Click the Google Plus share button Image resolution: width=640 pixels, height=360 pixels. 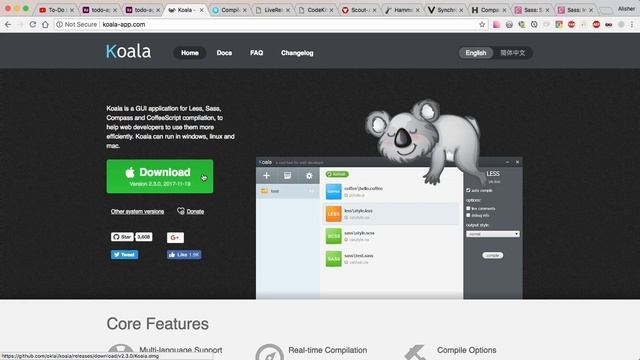[175, 238]
